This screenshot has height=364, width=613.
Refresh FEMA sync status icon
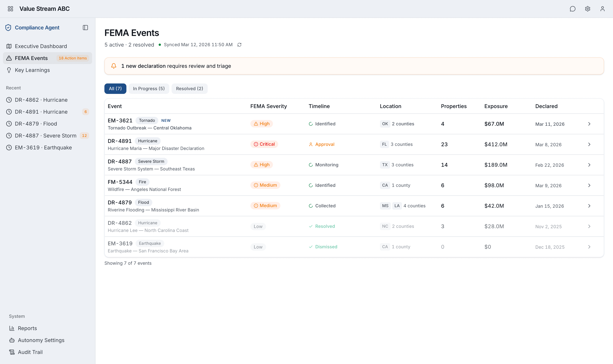tap(239, 45)
